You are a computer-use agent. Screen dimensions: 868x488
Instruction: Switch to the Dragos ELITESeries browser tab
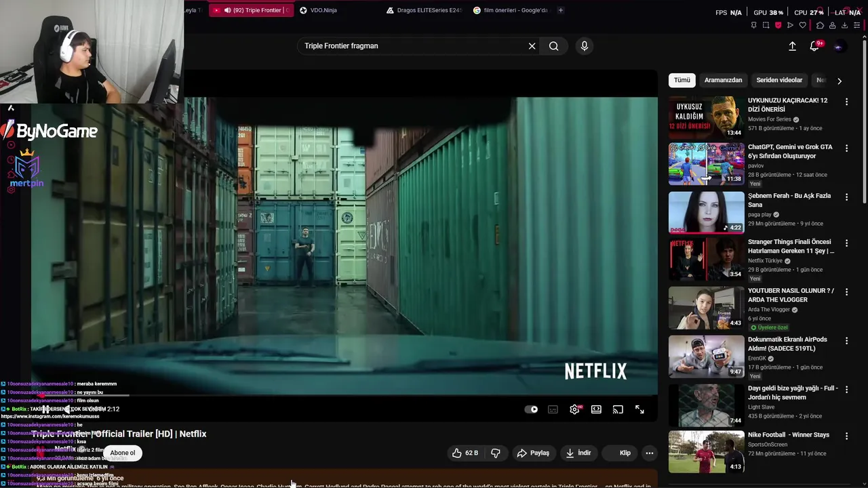tap(425, 10)
